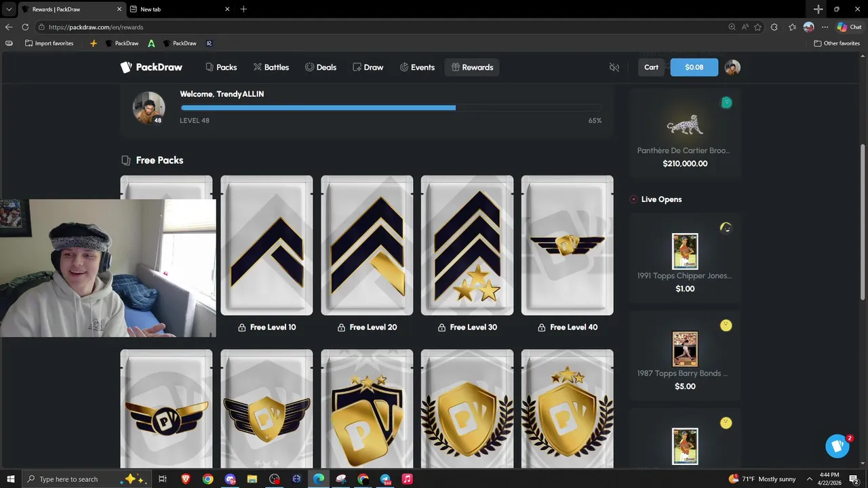Open the Draw page
The image size is (868, 488).
[368, 67]
